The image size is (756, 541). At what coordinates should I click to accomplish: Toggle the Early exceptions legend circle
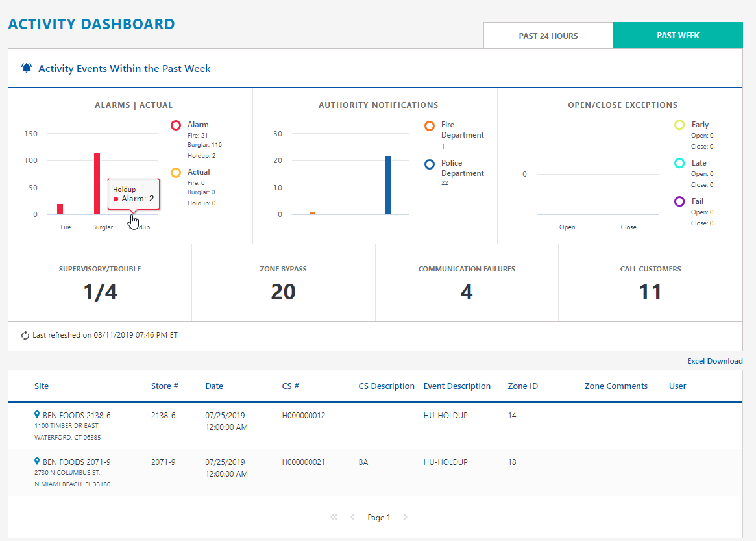tap(679, 125)
